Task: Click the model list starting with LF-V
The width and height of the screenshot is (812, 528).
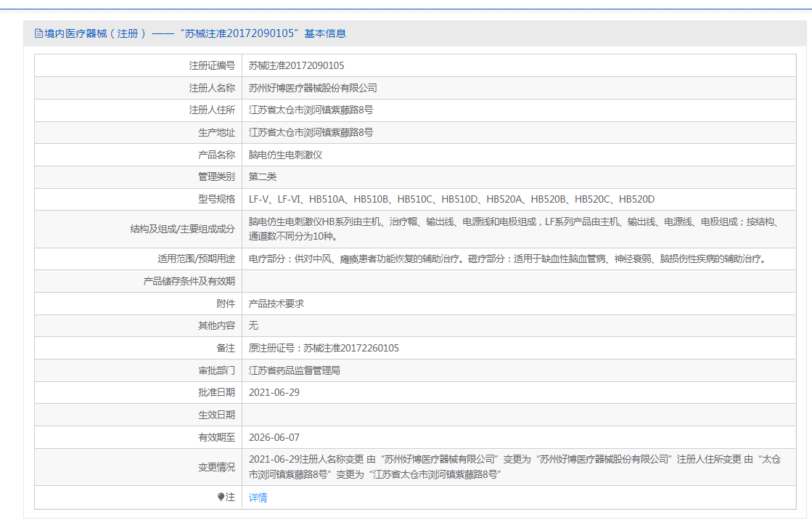Action: (x=451, y=200)
